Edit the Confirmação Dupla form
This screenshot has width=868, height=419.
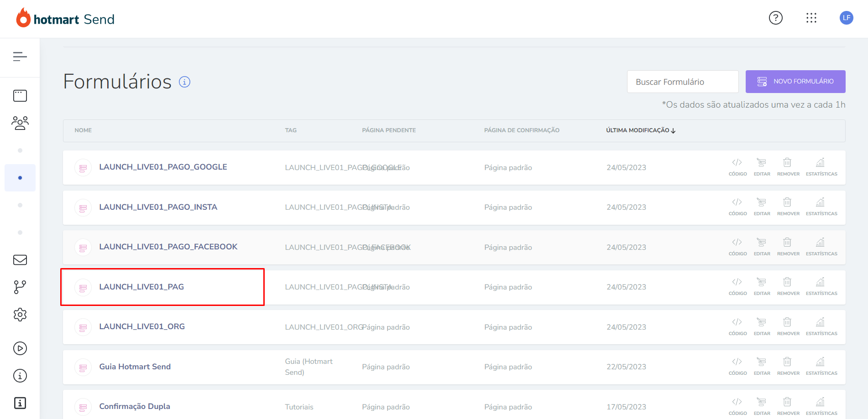coord(762,407)
